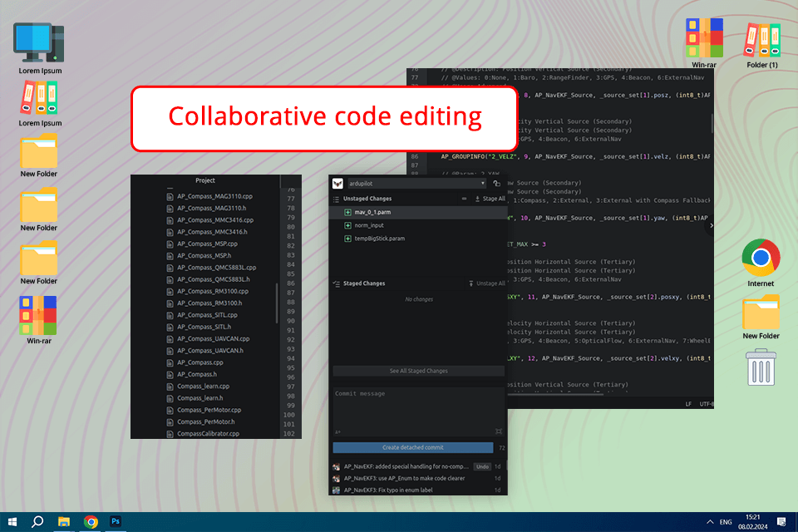
Task: Click the Stage All button
Action: 490,199
